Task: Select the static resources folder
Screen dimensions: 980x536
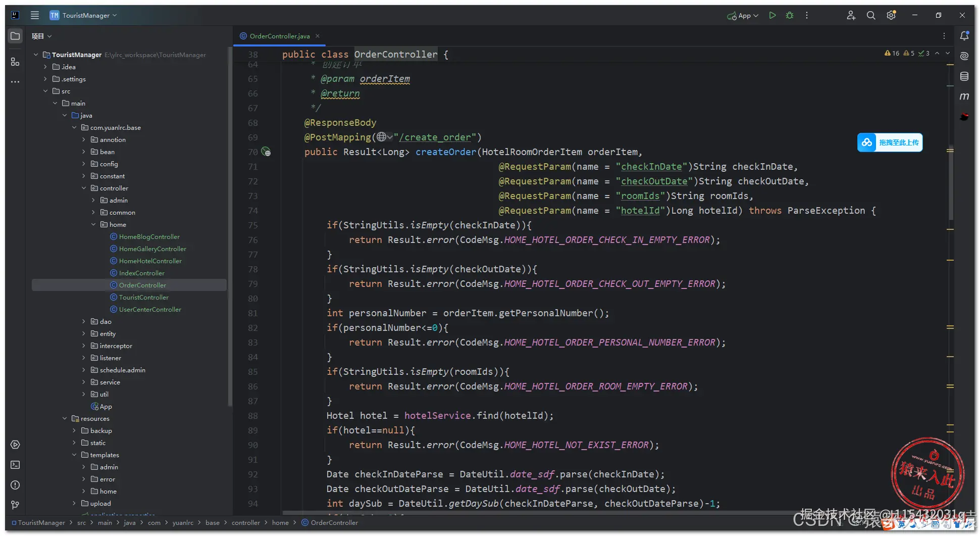Action: pos(97,443)
